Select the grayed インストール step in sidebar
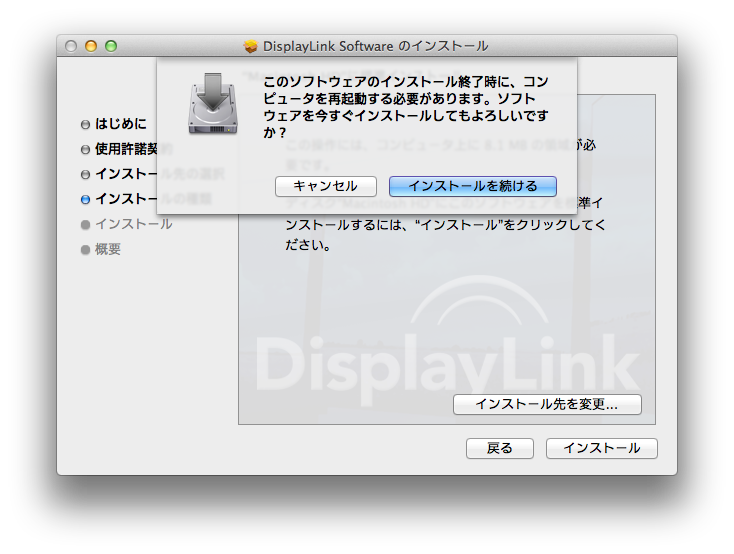Screen dimensions: 734x554 tap(134, 224)
